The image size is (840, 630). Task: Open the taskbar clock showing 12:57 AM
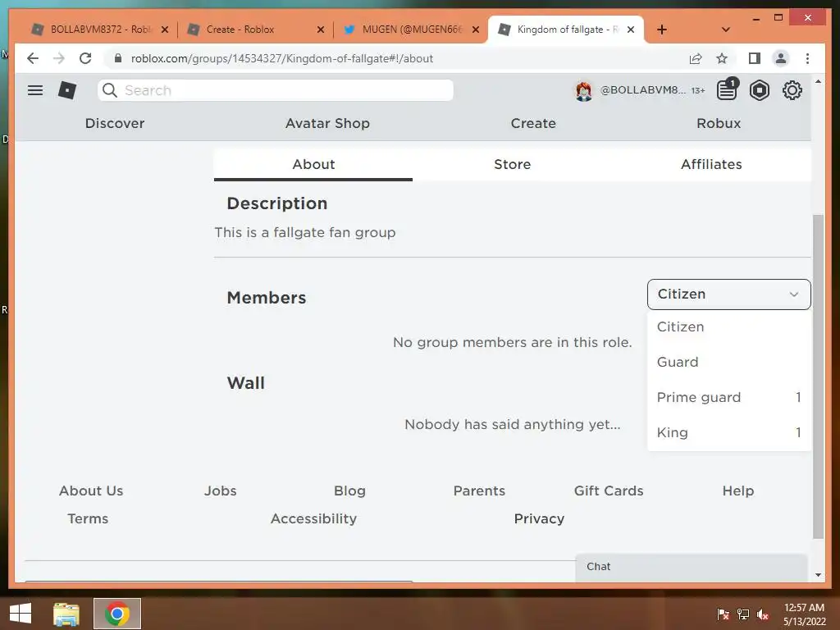tap(804, 614)
